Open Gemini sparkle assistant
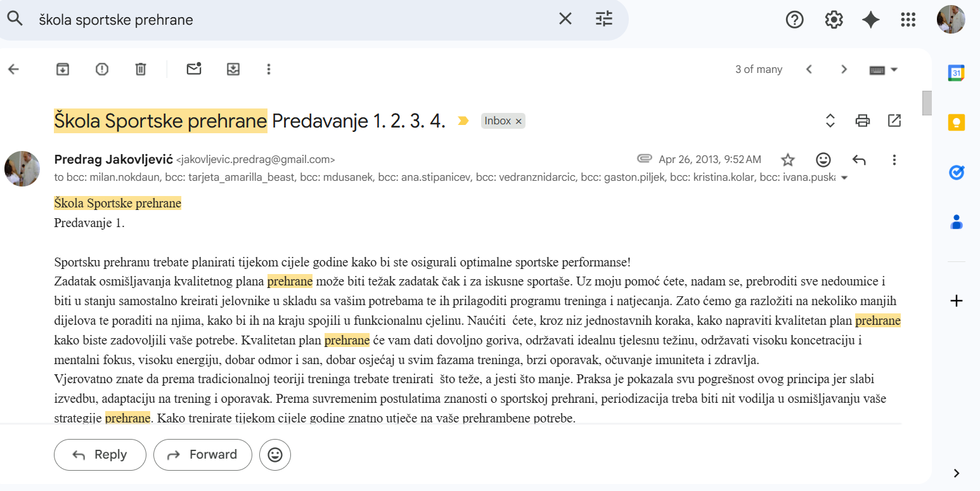Image resolution: width=980 pixels, height=491 pixels. [871, 20]
